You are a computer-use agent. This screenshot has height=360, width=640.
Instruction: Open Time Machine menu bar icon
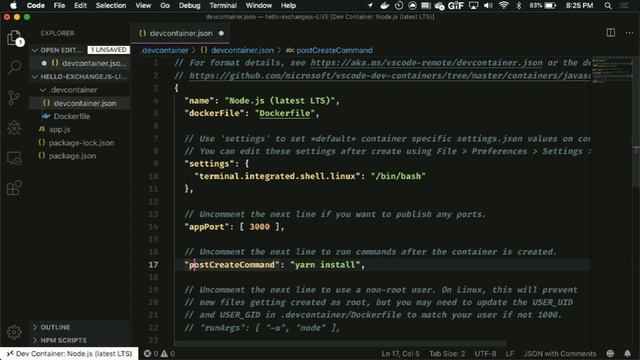pos(399,5)
